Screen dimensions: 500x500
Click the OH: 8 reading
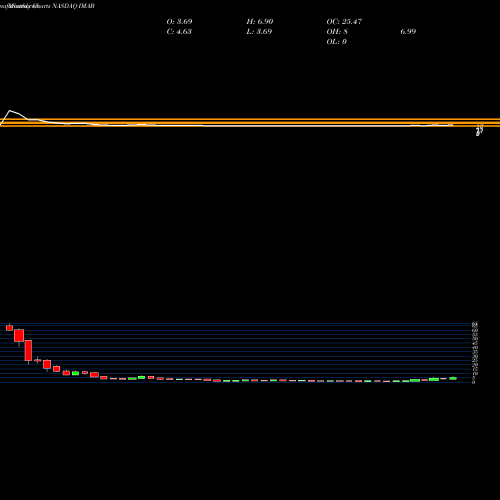coord(337,32)
